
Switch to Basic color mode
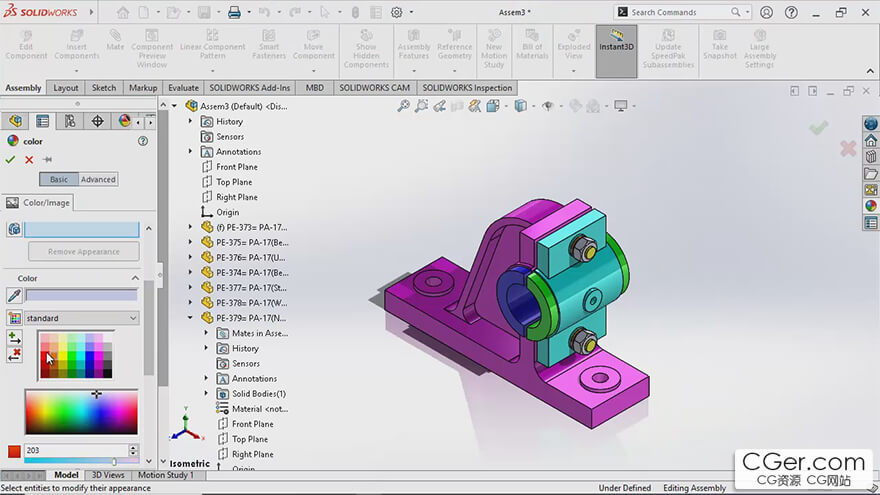pyautogui.click(x=59, y=180)
